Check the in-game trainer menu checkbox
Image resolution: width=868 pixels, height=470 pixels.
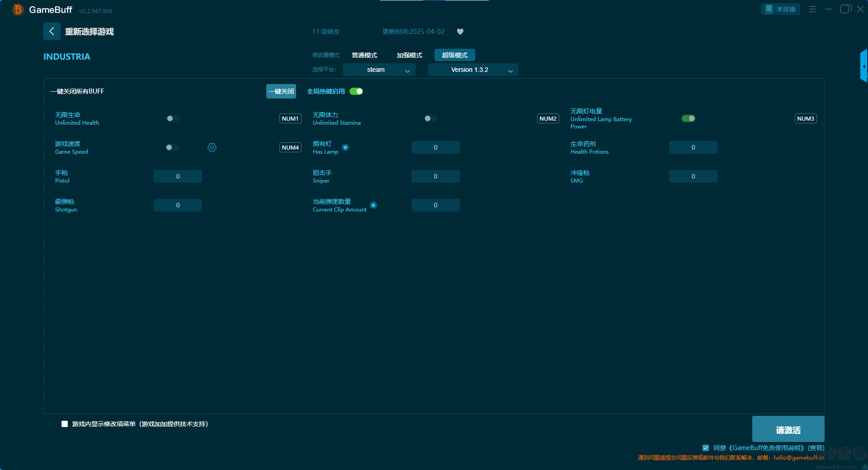point(65,424)
